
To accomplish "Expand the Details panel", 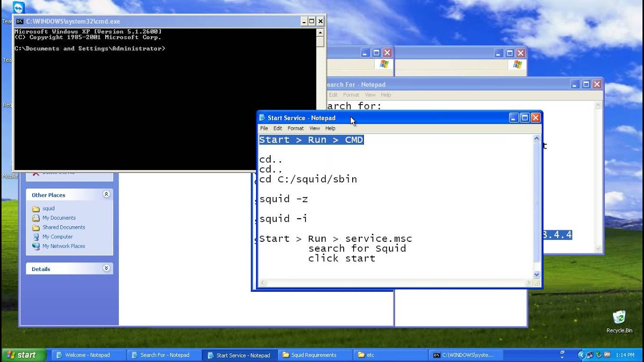I will click(106, 268).
